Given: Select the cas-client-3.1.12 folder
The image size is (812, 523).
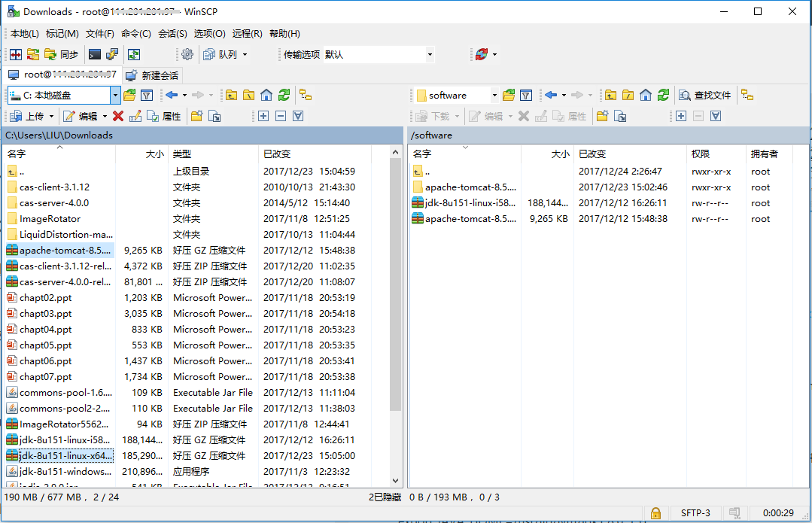Looking at the screenshot, I should [54, 187].
